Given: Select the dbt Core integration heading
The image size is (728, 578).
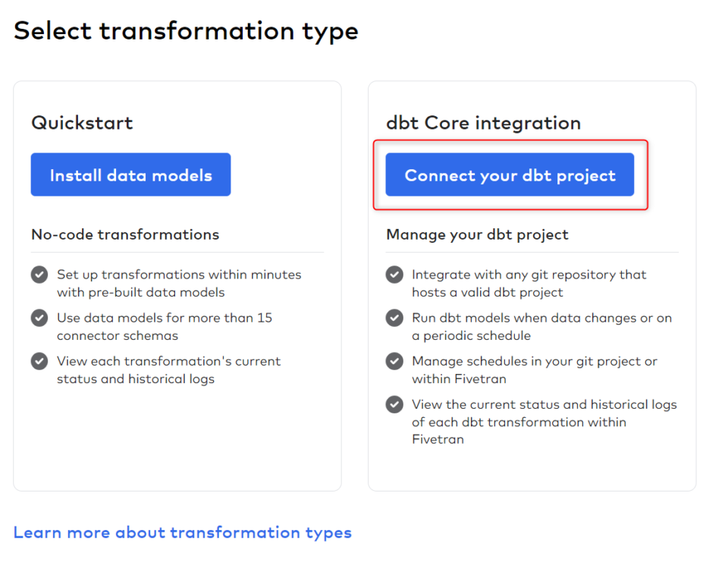Looking at the screenshot, I should (483, 122).
